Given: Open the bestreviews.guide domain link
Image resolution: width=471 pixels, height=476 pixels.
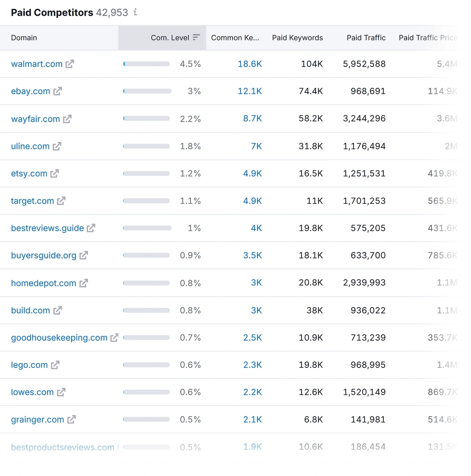Looking at the screenshot, I should (47, 228).
